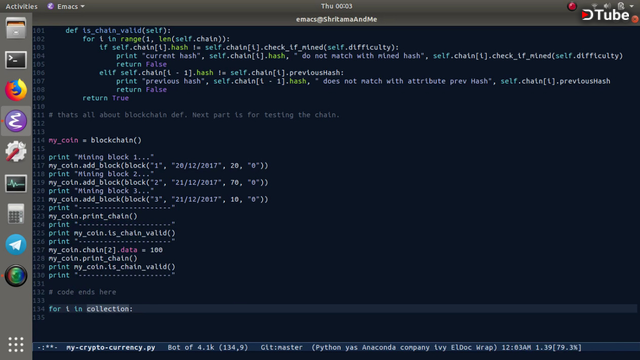Click 'print "Mining block 1..."' line
The width and height of the screenshot is (640, 360).
point(101,157)
